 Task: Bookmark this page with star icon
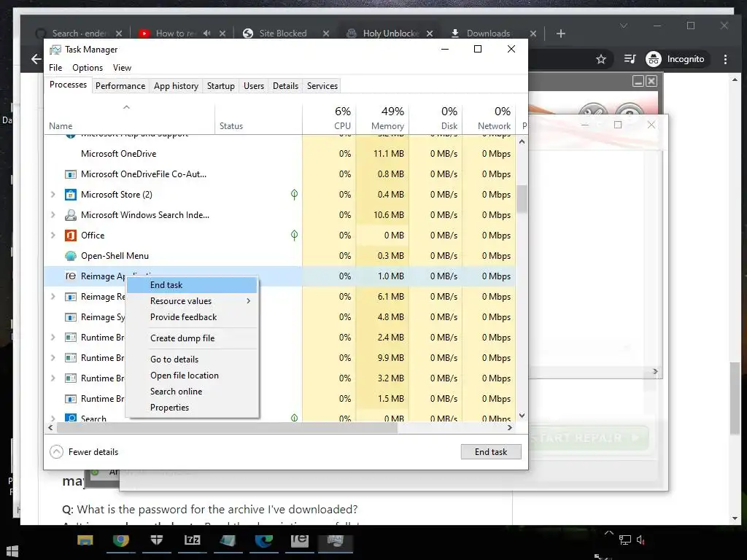601,59
